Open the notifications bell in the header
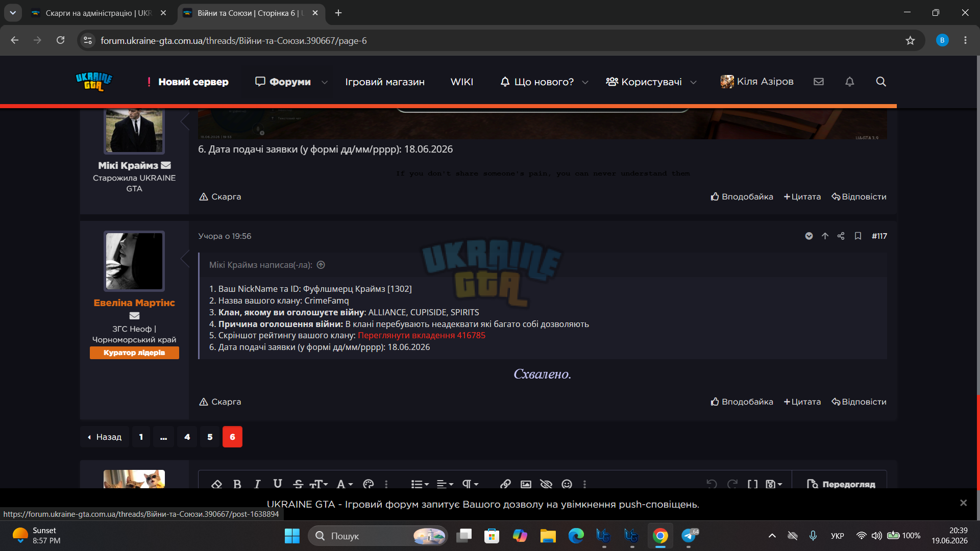Image resolution: width=980 pixels, height=551 pixels. click(849, 82)
